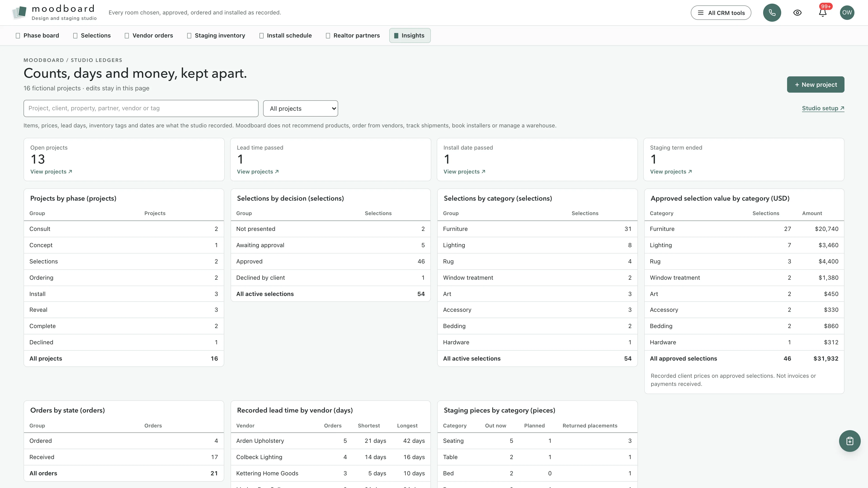868x488 pixels.
Task: Click the All orders total row
Action: point(124,473)
